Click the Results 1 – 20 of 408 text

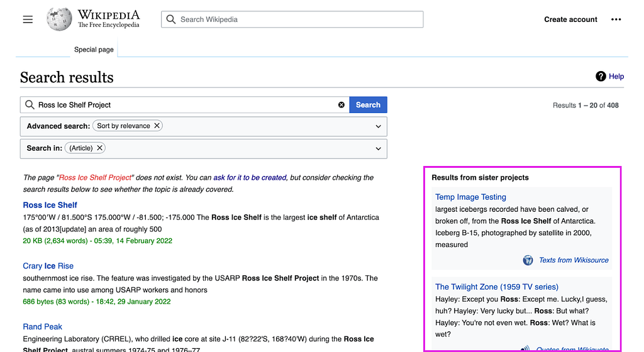point(586,106)
